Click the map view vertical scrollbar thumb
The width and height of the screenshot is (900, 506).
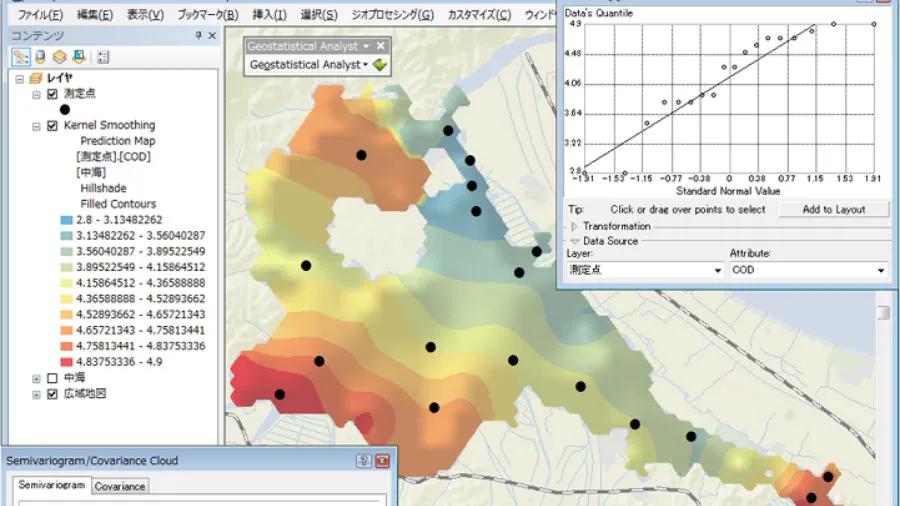click(x=883, y=313)
